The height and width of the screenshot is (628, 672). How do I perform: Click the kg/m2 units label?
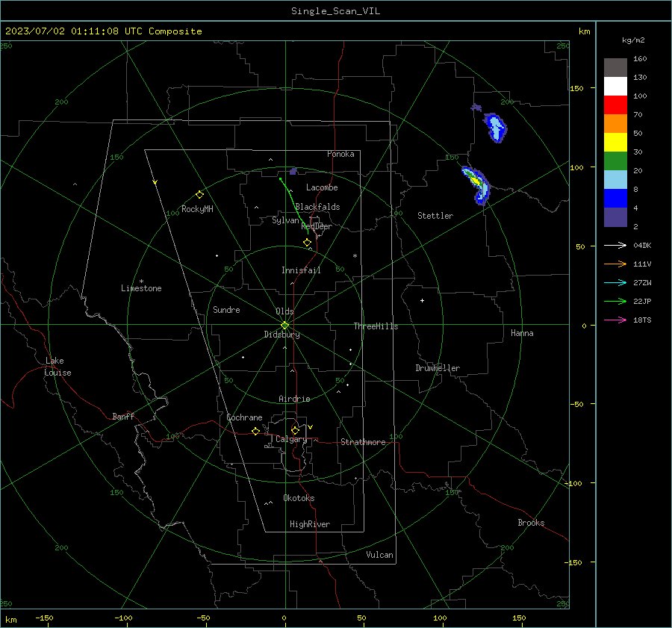633,40
